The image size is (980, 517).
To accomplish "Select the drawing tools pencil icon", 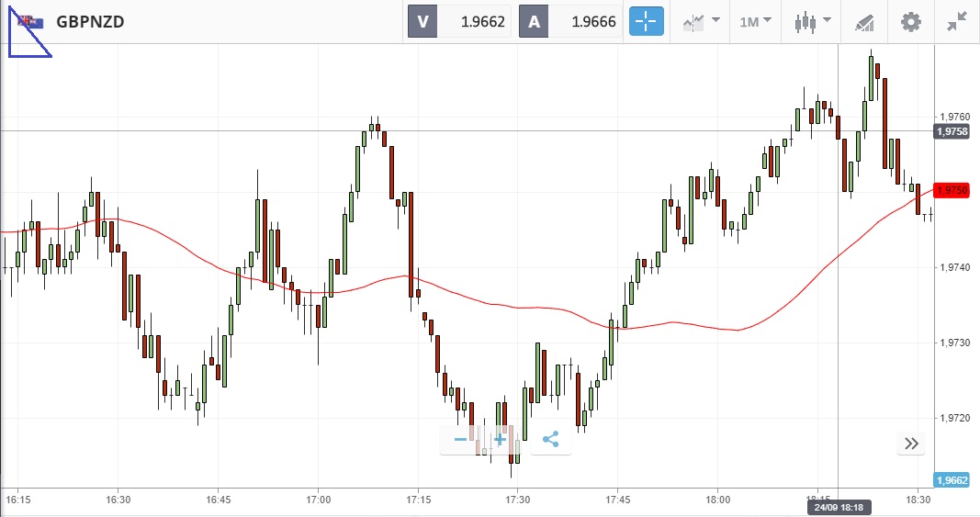I will (864, 22).
